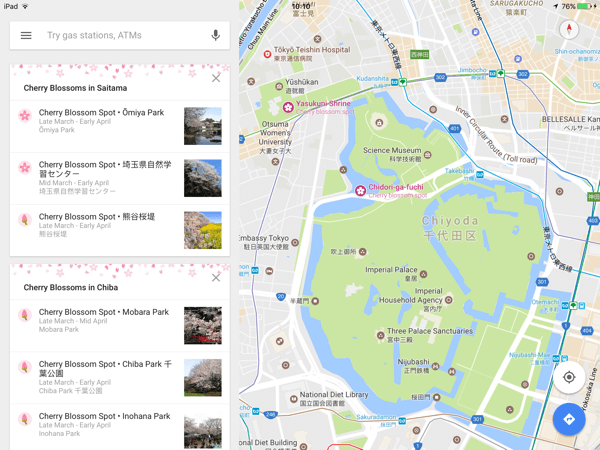
Task: Open Cherry Blossom Spot Chiba Park entry
Action: click(120, 378)
